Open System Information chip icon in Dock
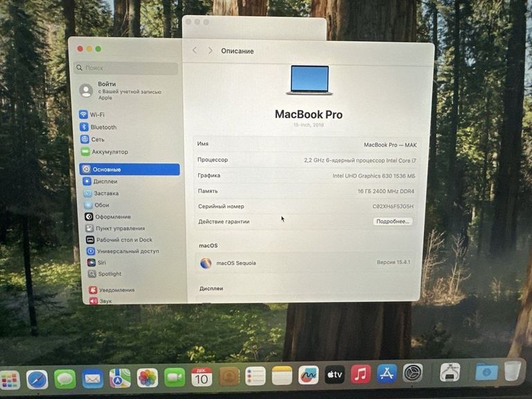The image size is (532, 399). pos(450,372)
